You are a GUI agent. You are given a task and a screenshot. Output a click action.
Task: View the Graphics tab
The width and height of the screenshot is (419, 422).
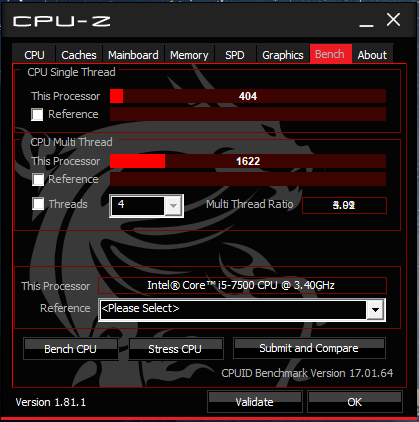[x=283, y=55]
